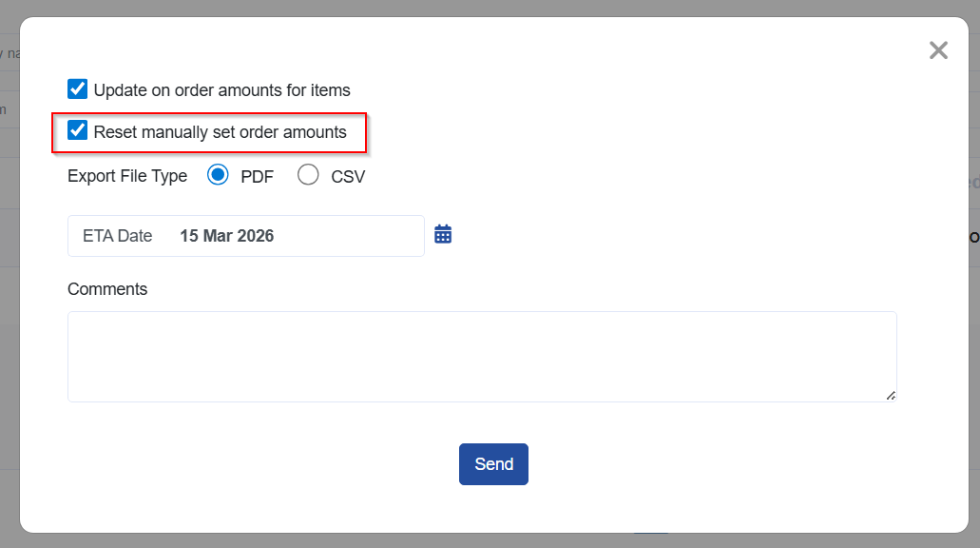This screenshot has width=980, height=548.
Task: Click the "ETA Date" label inside the field
Action: pyautogui.click(x=118, y=236)
